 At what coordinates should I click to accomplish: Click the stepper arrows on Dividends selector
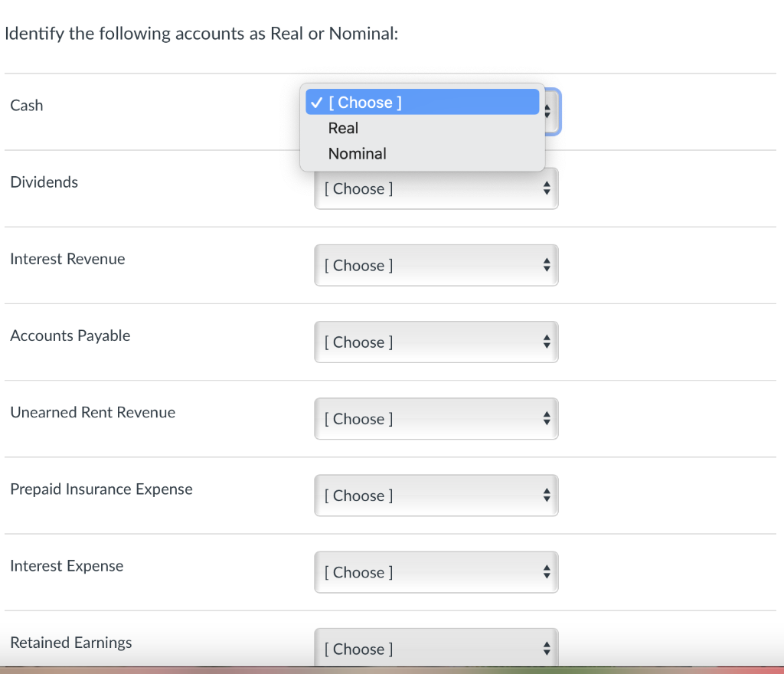click(546, 188)
